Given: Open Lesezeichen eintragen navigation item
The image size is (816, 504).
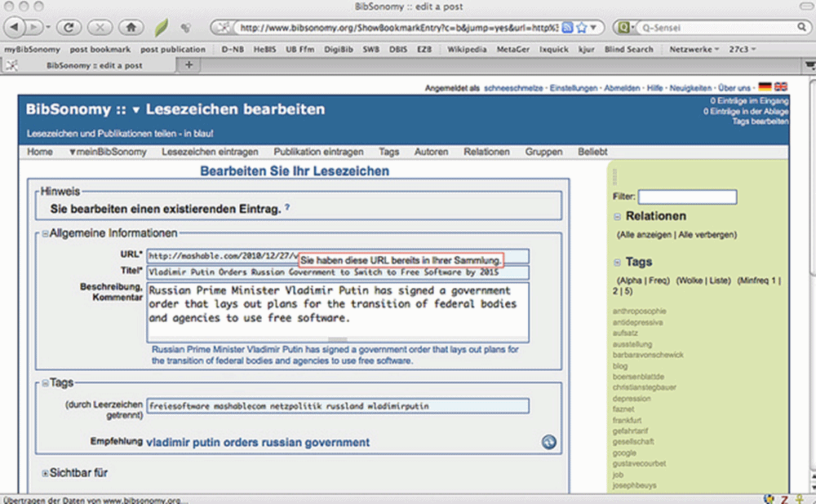Looking at the screenshot, I should point(210,152).
